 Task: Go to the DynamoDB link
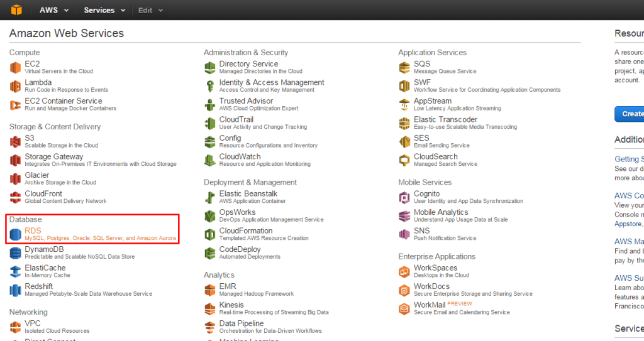[x=44, y=249]
